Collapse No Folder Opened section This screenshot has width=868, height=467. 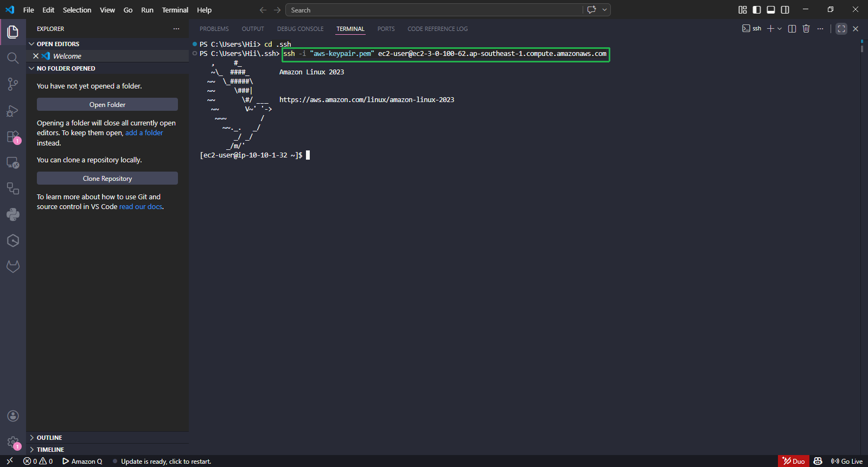pos(108,68)
